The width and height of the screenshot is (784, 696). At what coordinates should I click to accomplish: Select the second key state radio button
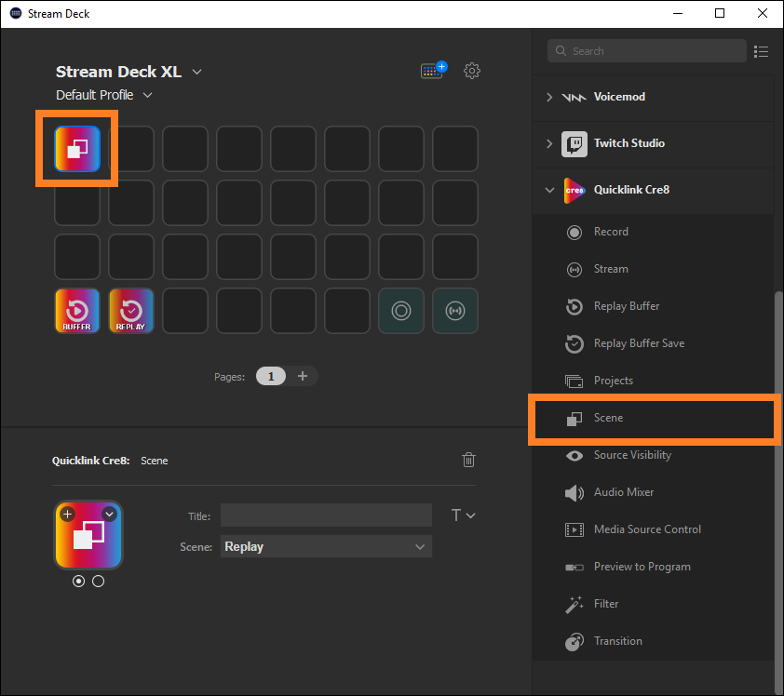(x=98, y=581)
